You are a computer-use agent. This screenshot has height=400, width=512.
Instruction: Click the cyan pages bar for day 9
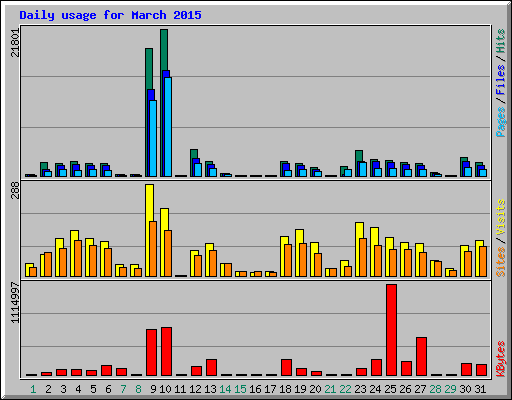[153, 138]
